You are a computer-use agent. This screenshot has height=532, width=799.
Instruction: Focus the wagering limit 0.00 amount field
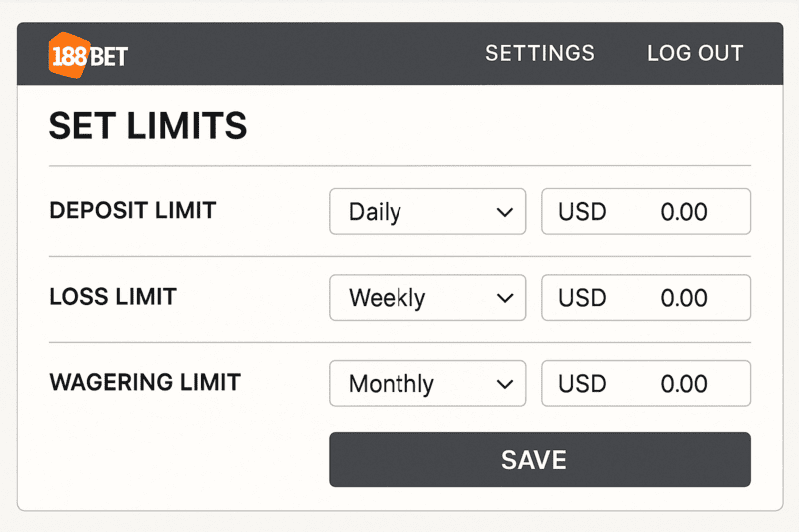[x=646, y=383]
